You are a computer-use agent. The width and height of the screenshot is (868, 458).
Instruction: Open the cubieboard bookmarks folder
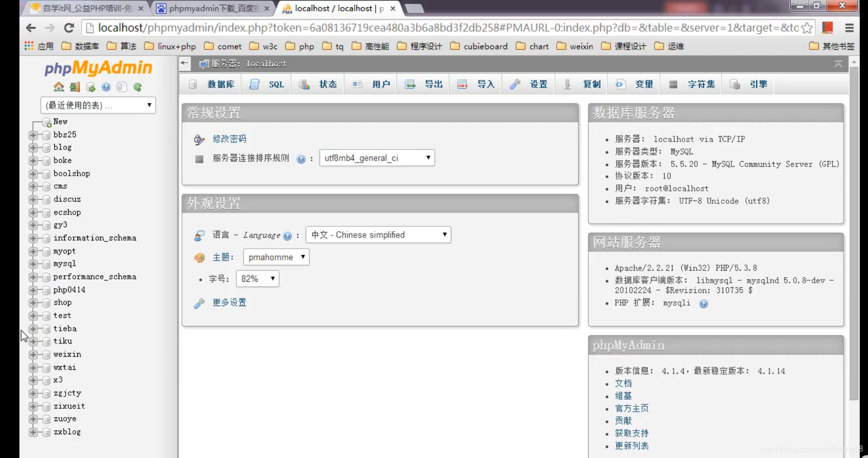(479, 46)
